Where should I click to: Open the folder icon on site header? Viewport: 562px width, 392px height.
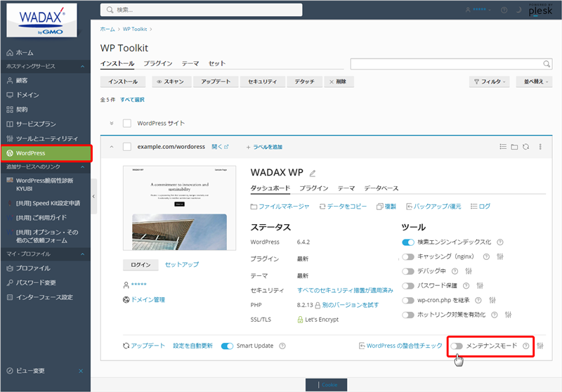click(514, 147)
